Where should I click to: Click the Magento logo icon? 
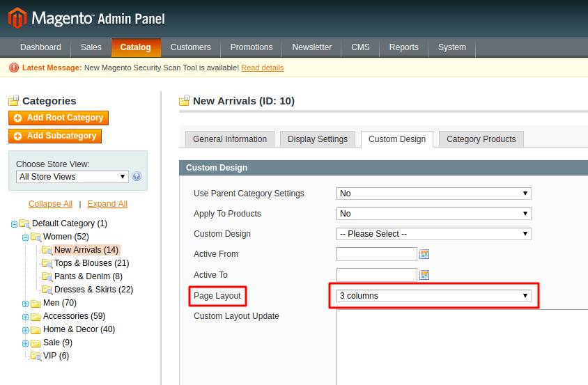point(17,18)
